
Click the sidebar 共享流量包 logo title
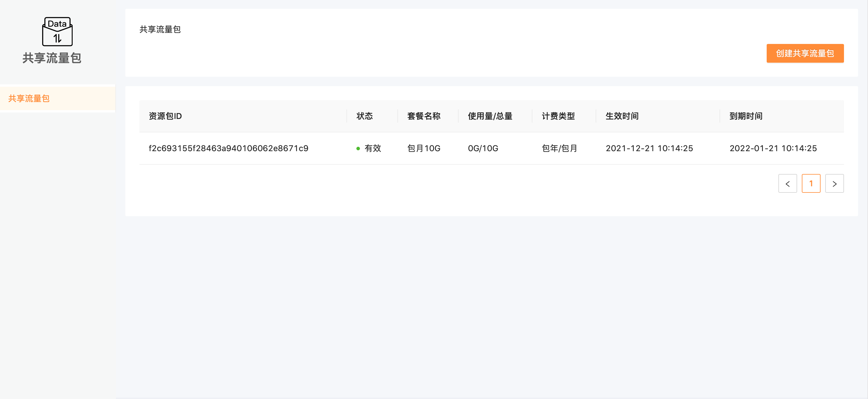(x=52, y=58)
